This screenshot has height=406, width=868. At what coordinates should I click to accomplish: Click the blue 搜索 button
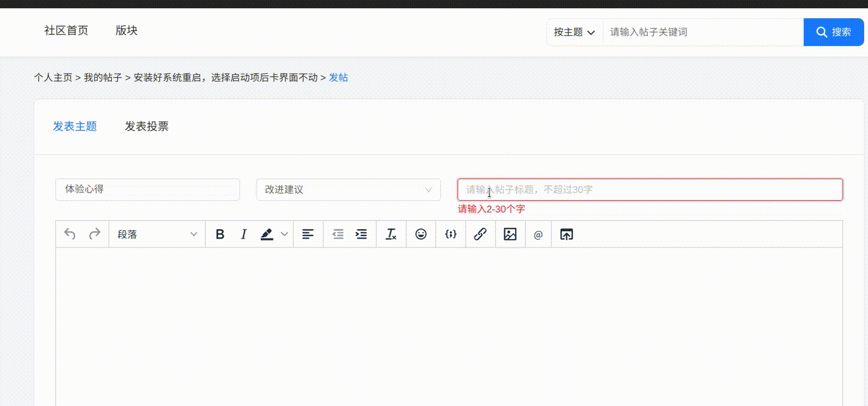pyautogui.click(x=833, y=32)
